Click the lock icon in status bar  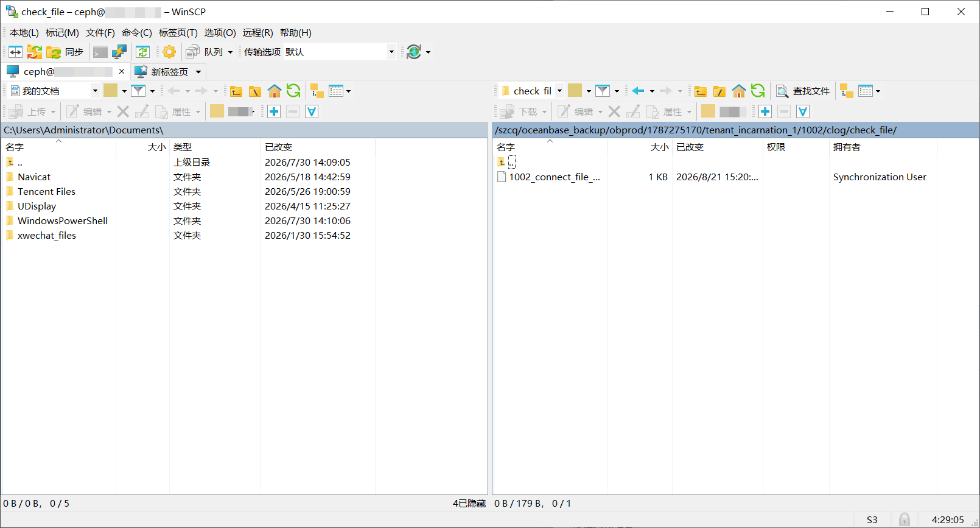905,519
